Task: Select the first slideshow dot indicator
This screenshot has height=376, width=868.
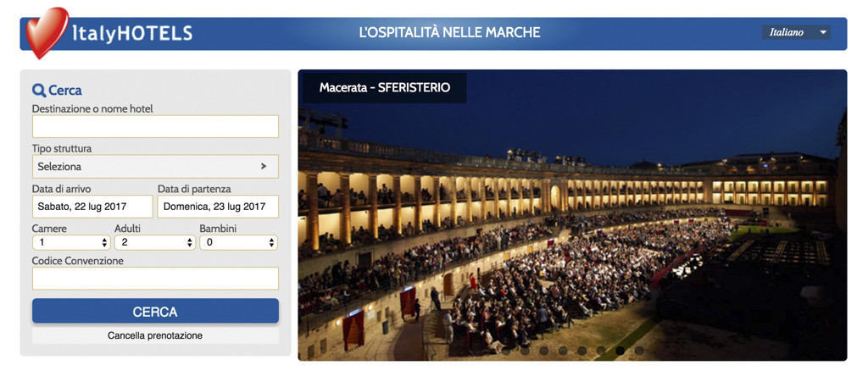Action: tap(506, 351)
